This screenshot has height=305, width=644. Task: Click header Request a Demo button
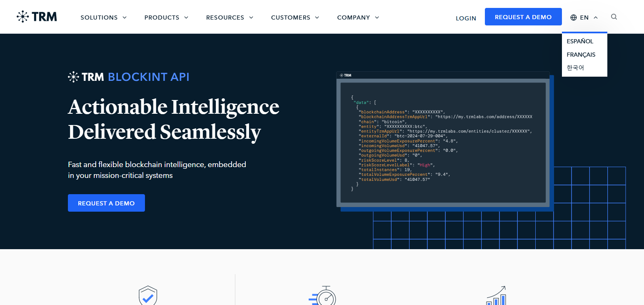click(523, 17)
